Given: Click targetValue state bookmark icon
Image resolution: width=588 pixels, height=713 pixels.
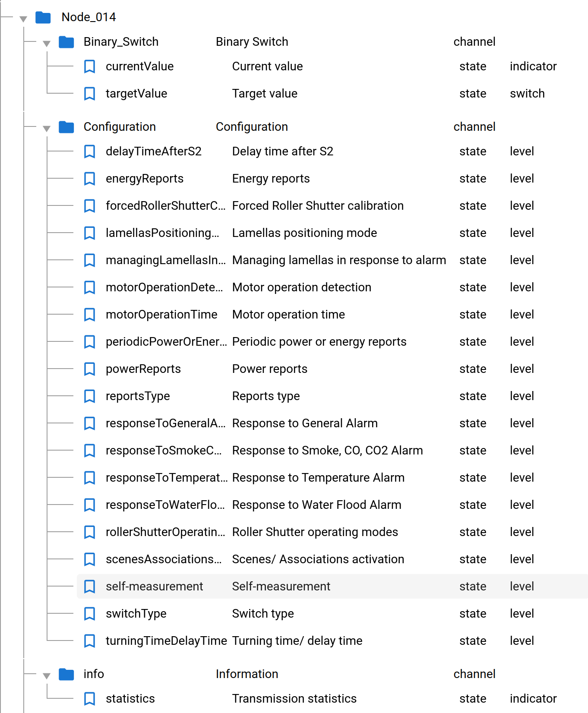Looking at the screenshot, I should coord(89,94).
